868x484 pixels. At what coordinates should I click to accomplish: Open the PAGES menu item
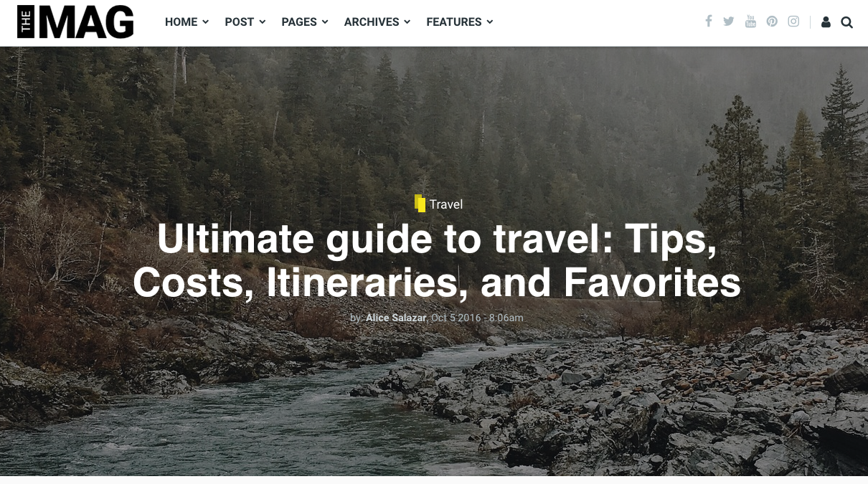point(305,22)
